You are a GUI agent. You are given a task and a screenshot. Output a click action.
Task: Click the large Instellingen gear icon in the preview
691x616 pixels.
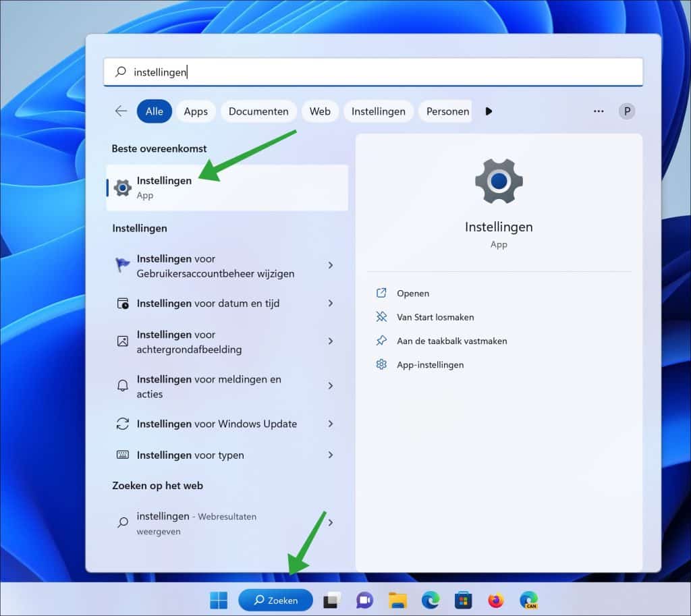tap(499, 181)
